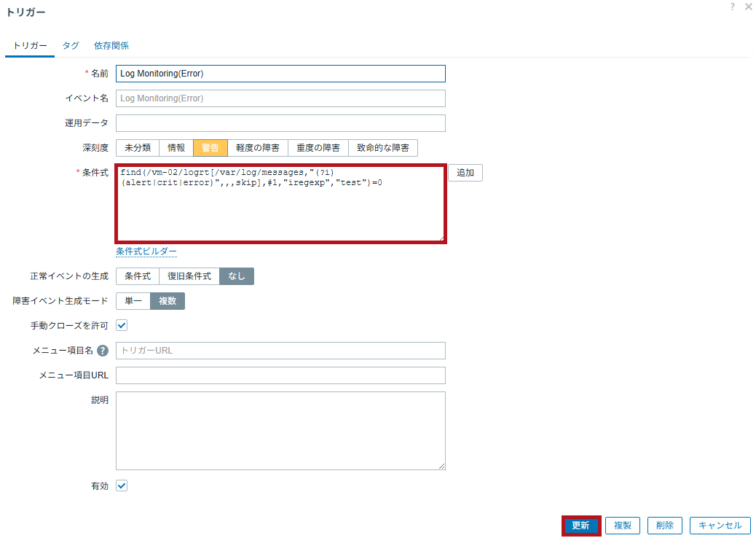
Task: Click the help question mark icon at top
Action: [732, 7]
